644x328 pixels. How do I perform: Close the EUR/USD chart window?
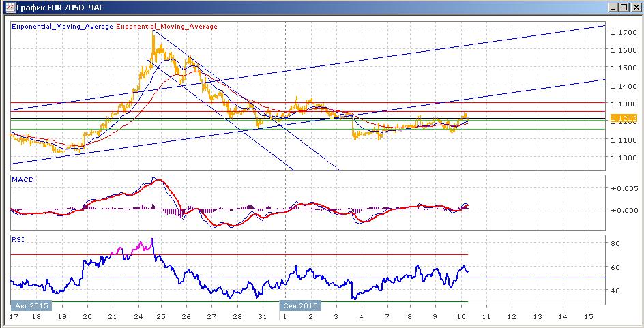[635, 8]
